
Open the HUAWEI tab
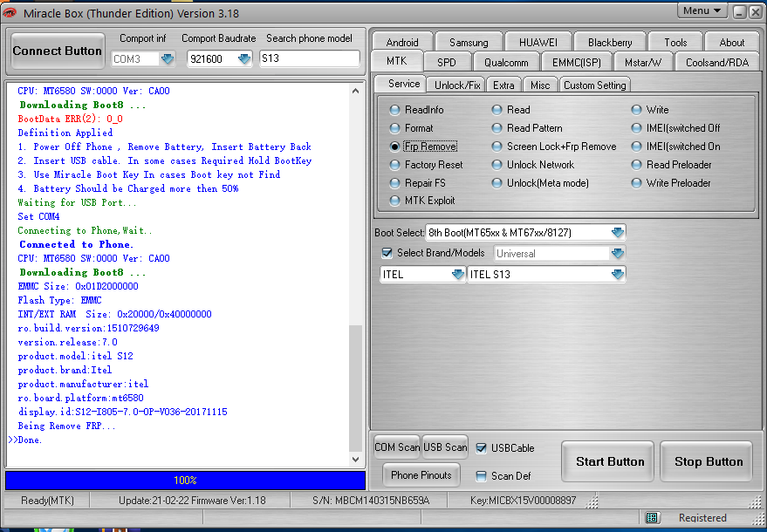point(538,42)
